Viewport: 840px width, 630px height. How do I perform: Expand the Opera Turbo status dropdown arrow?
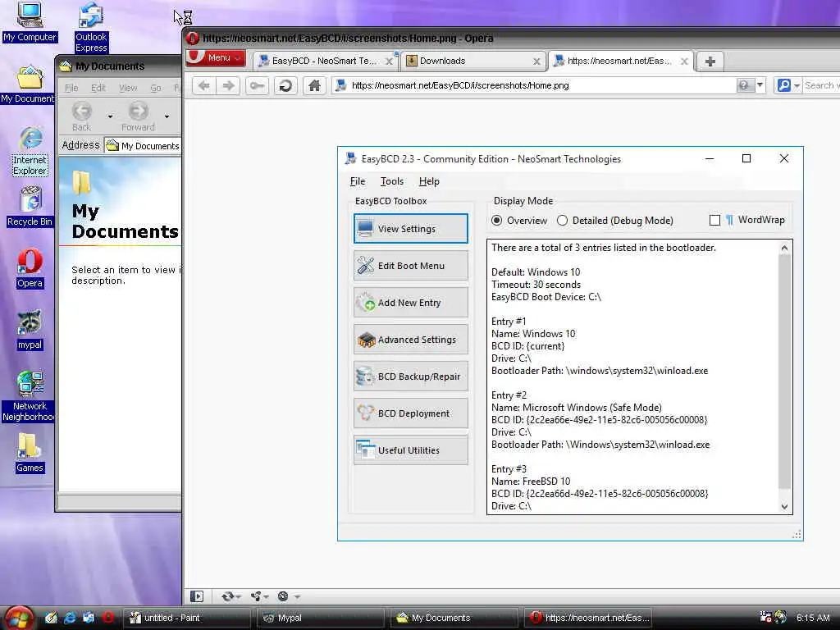pos(297,597)
